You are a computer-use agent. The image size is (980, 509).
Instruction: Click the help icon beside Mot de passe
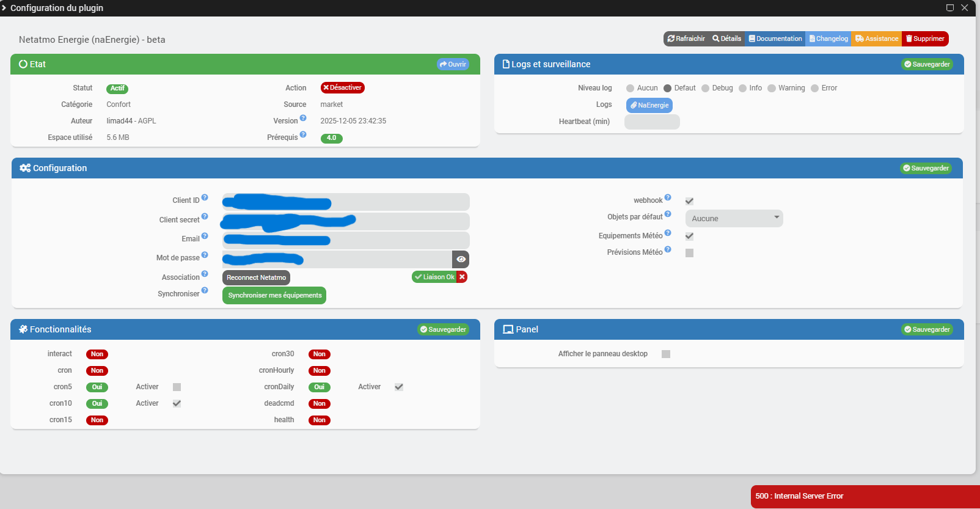pos(205,255)
